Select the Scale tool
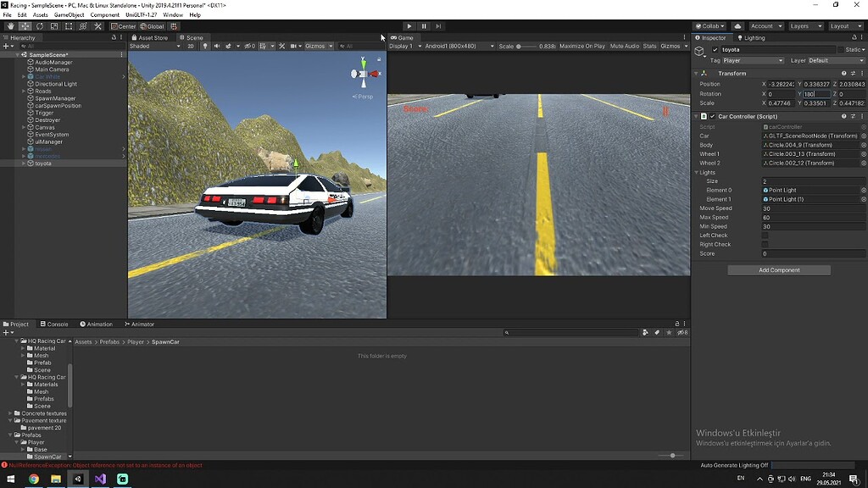The width and height of the screenshot is (868, 488). [x=53, y=26]
